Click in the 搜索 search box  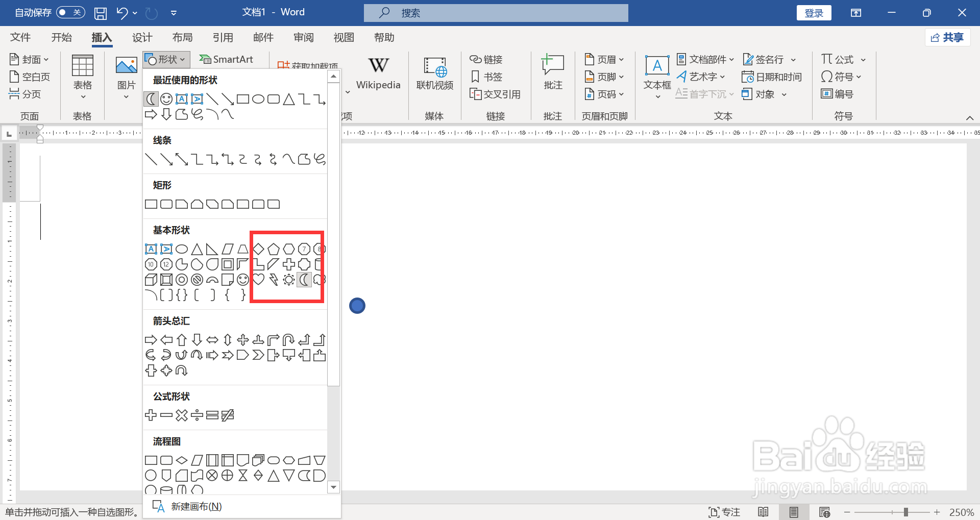click(x=496, y=13)
